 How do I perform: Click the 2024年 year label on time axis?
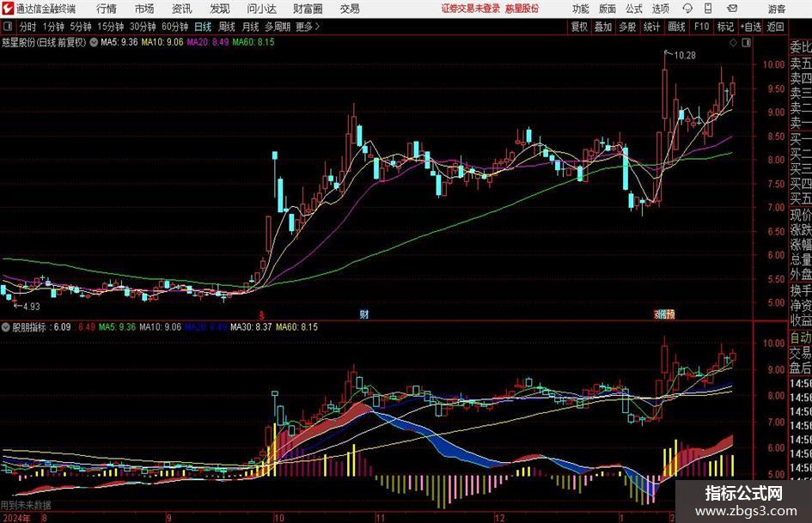(16, 518)
